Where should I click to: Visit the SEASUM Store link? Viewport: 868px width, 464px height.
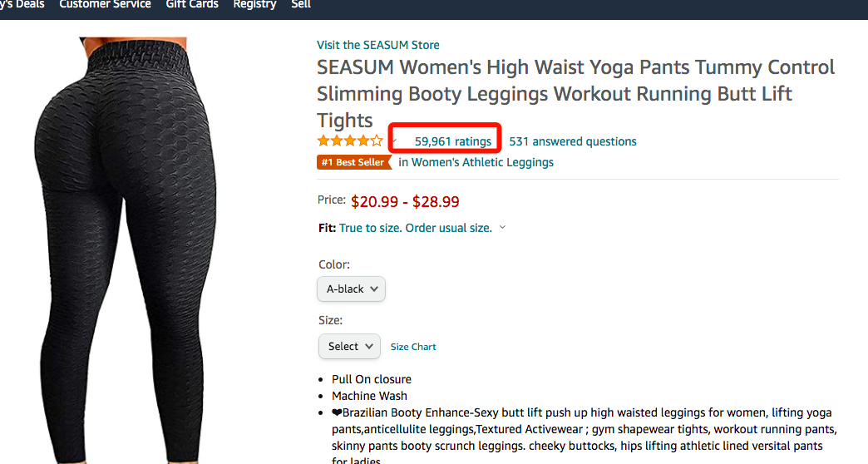coord(378,45)
